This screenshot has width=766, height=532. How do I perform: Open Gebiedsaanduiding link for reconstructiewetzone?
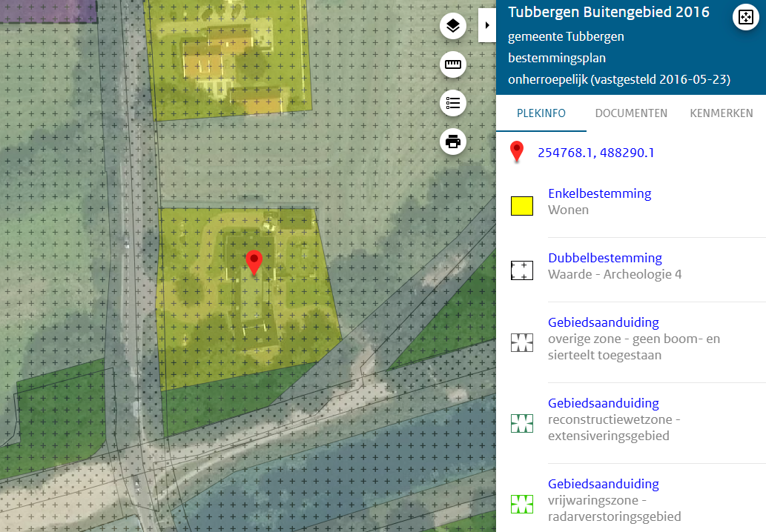pos(604,404)
